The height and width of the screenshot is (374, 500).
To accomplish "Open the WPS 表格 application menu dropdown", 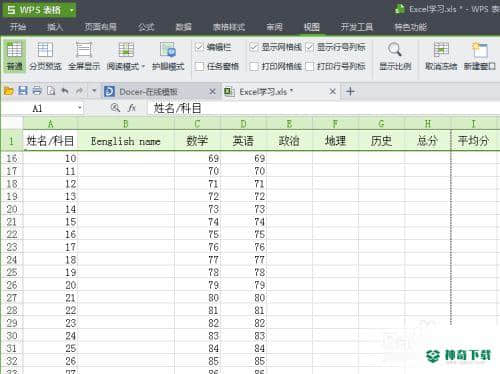I will (71, 10).
